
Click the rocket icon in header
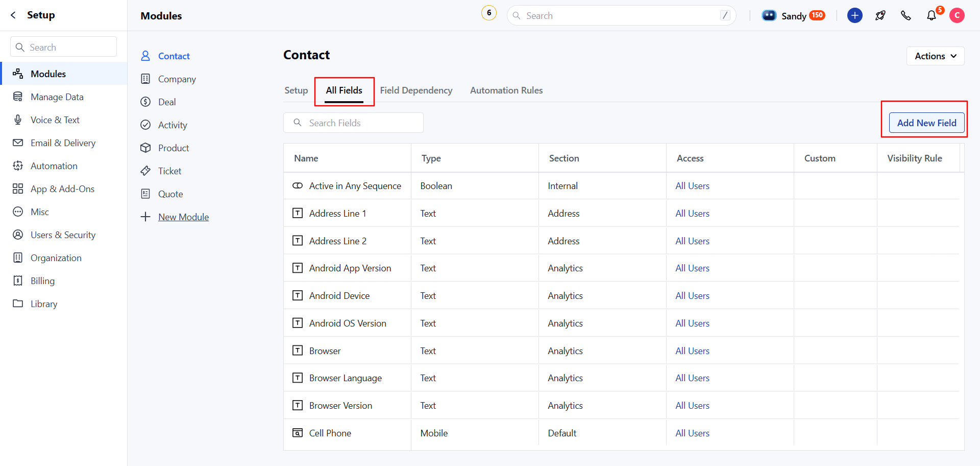coord(880,15)
